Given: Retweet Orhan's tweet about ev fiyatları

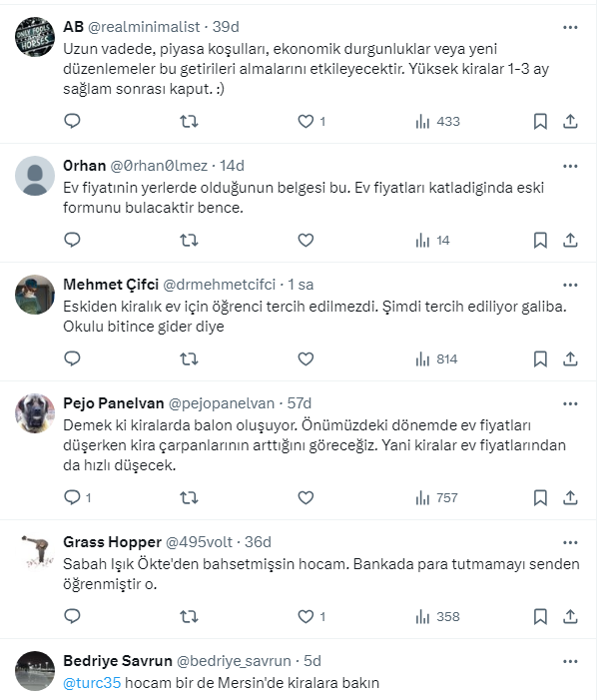Looking at the screenshot, I should tap(189, 240).
